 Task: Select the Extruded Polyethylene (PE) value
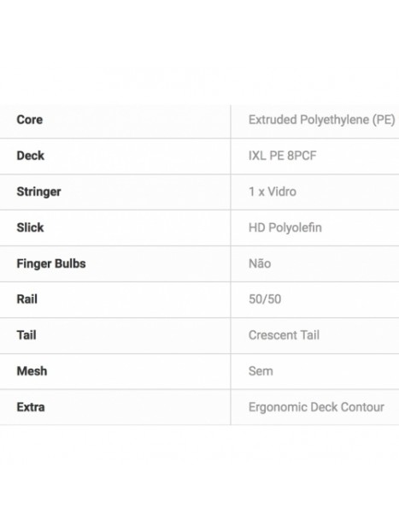[x=322, y=120]
